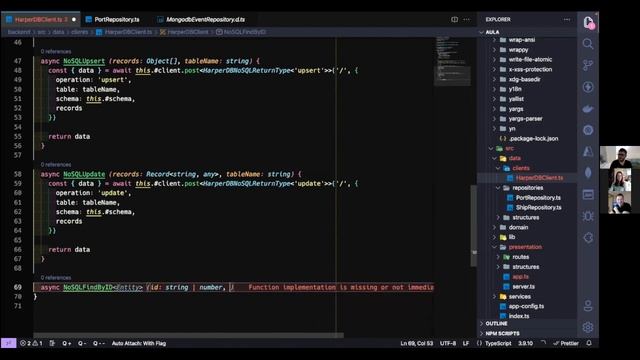Switch to PortRepository.ts editor tab

[x=117, y=19]
